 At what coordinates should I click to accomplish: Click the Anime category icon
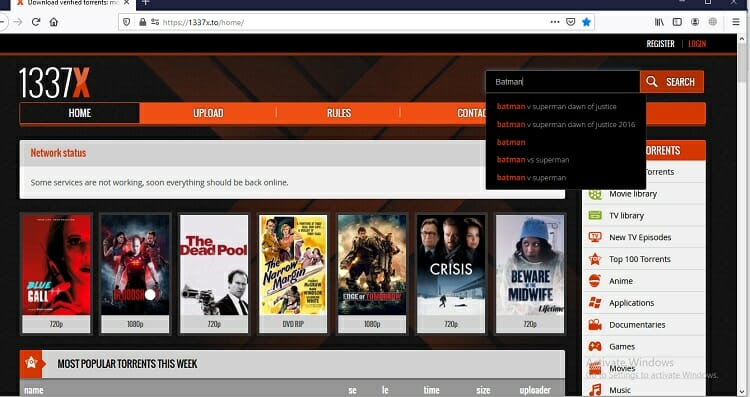[595, 281]
